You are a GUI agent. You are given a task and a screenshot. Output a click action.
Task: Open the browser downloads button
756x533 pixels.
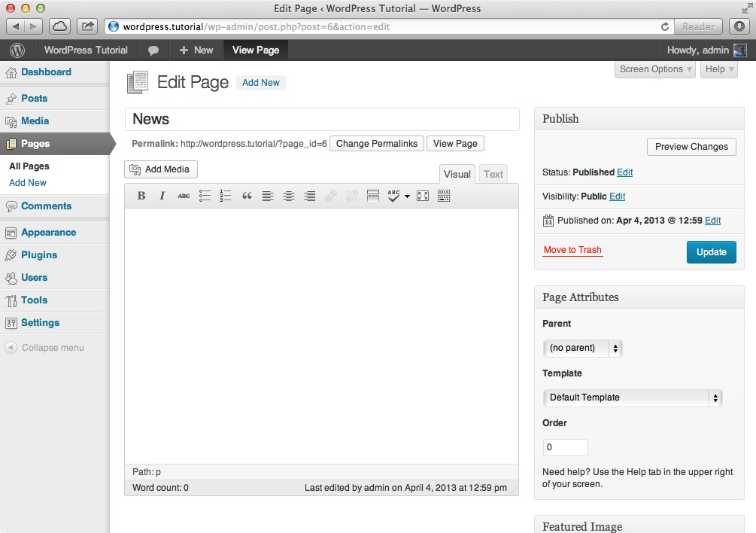(x=739, y=26)
